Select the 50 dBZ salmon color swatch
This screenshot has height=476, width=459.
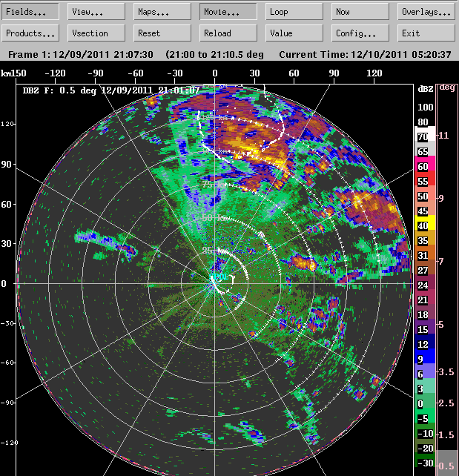[x=425, y=193]
